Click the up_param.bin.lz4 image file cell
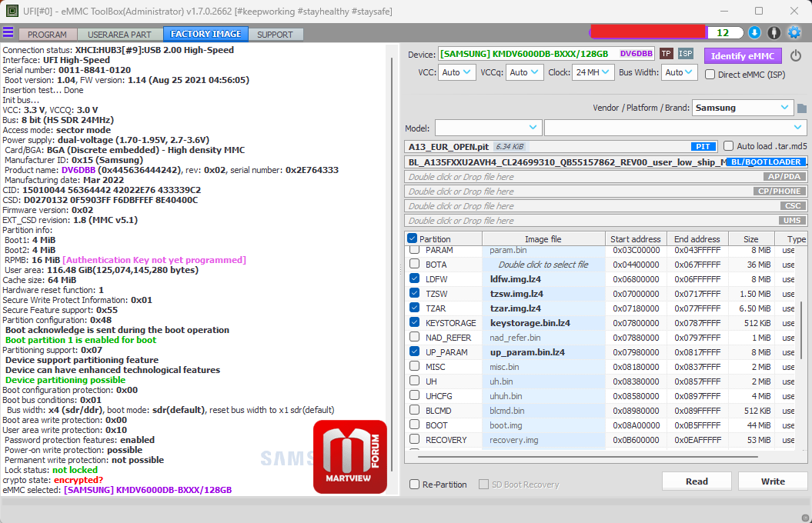Image resolution: width=812 pixels, height=523 pixels. 543,352
